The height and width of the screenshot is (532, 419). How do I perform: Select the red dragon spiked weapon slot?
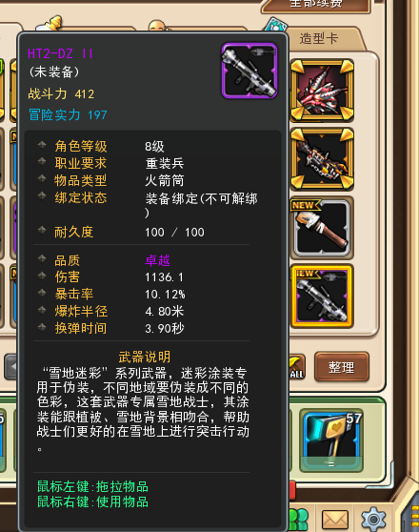[x=322, y=91]
